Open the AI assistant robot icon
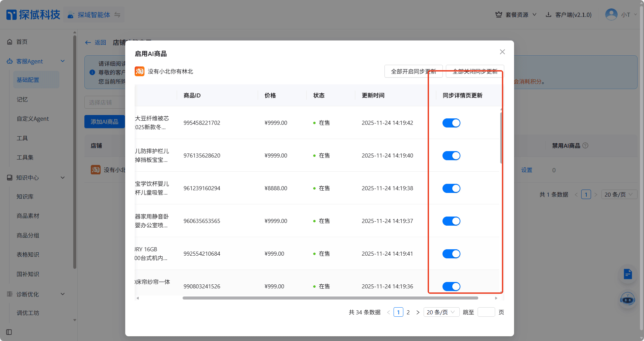The width and height of the screenshot is (644, 341). 627,300
